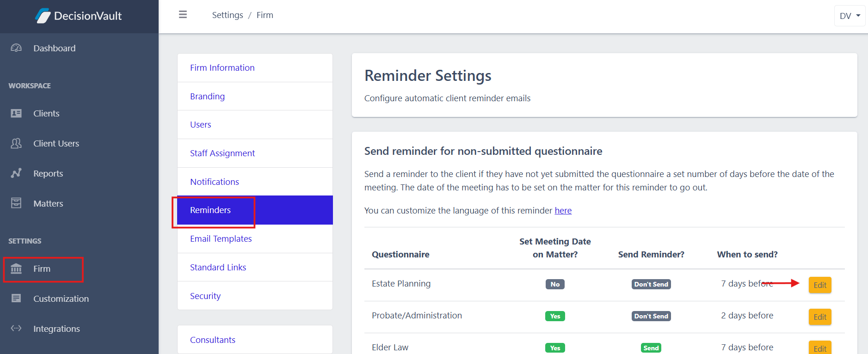This screenshot has width=868, height=354.
Task: Go to Staff Assignment settings
Action: [222, 153]
